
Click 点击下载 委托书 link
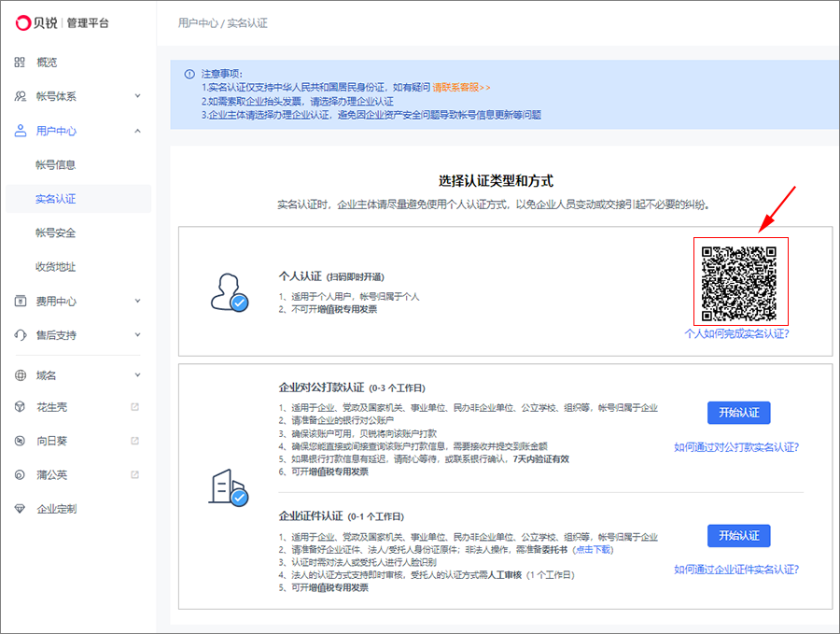pyautogui.click(x=594, y=549)
